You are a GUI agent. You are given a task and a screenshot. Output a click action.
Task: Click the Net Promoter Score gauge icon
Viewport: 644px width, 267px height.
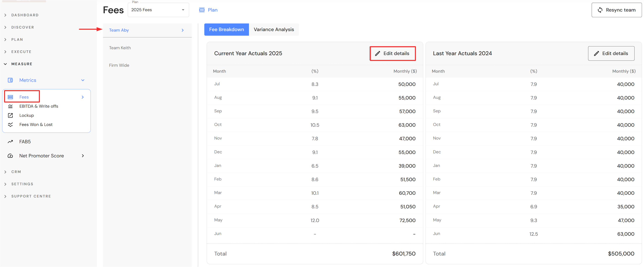10,156
